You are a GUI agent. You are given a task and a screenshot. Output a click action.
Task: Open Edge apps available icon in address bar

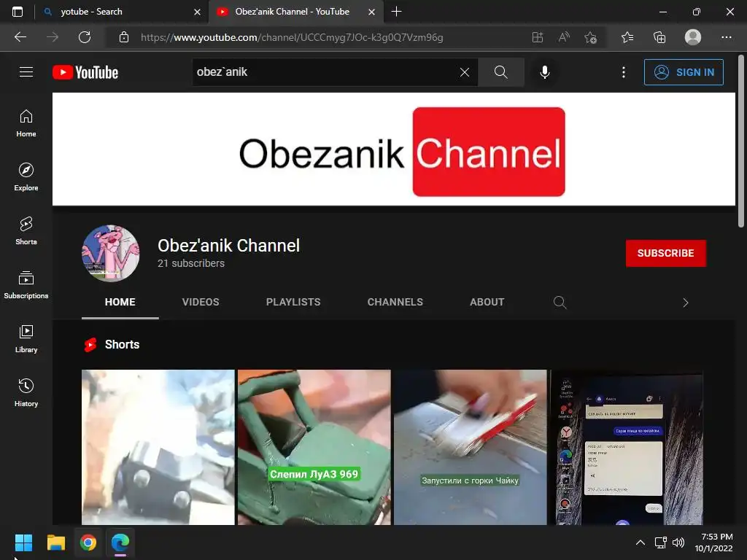tap(538, 37)
